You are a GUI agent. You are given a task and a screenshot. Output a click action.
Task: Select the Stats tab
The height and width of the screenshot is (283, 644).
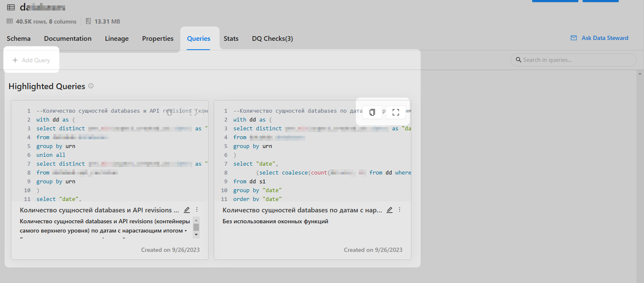point(231,39)
